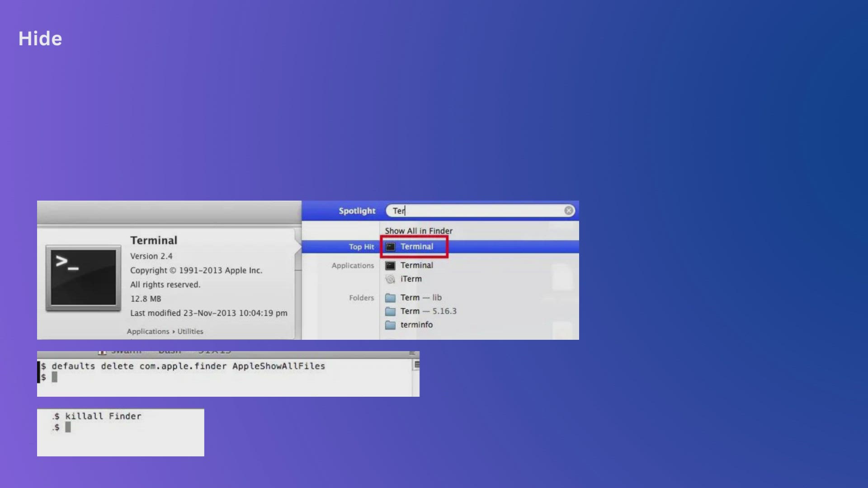Select the highlighted Terminal Top Hit label
This screenshot has width=868, height=488.
416,247
